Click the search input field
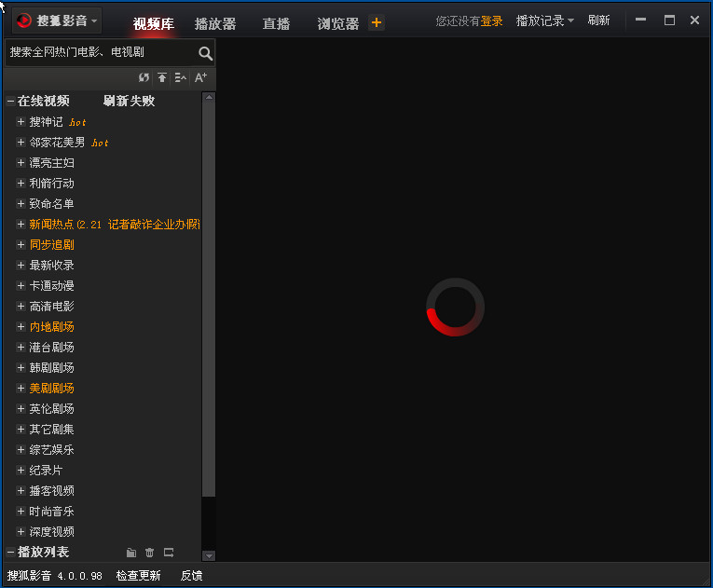713x588 pixels. 103,53
